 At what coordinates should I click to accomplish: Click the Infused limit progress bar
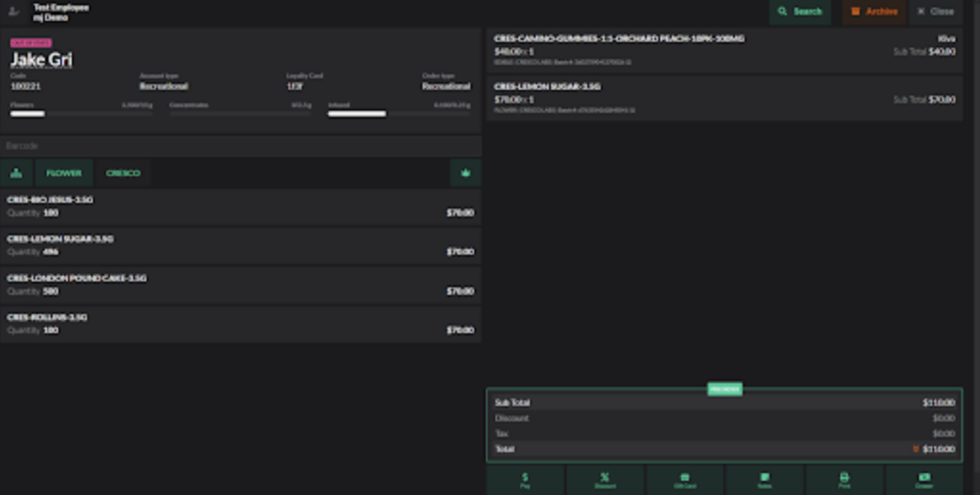coord(399,114)
